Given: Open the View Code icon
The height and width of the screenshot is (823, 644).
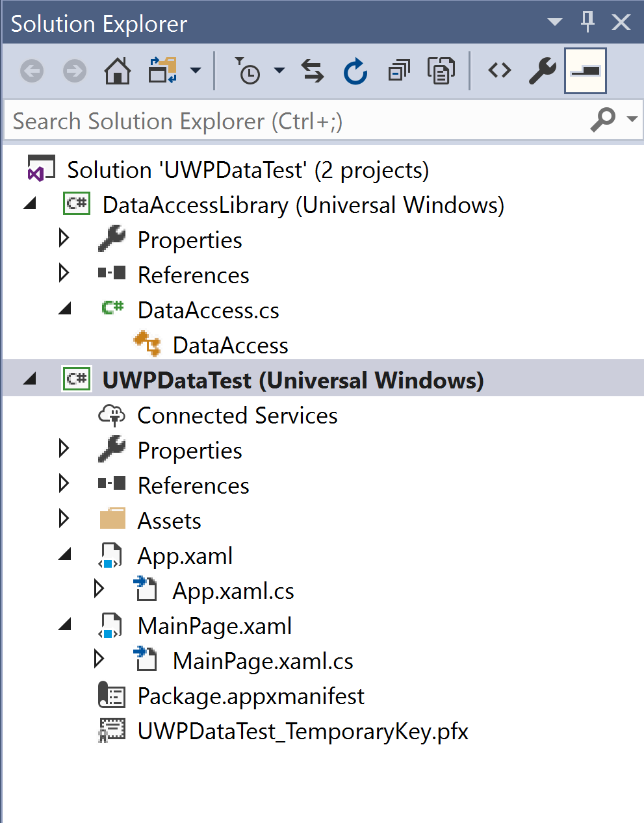Looking at the screenshot, I should click(499, 71).
